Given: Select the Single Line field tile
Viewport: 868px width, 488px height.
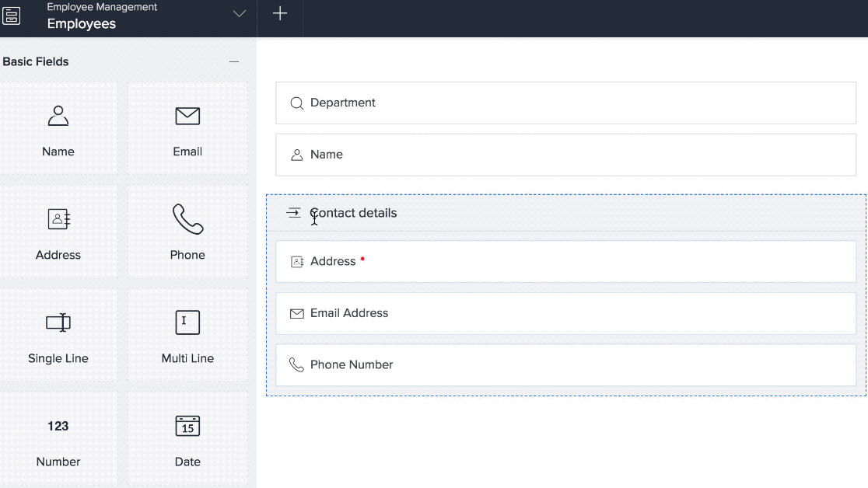Looking at the screenshot, I should 58,336.
